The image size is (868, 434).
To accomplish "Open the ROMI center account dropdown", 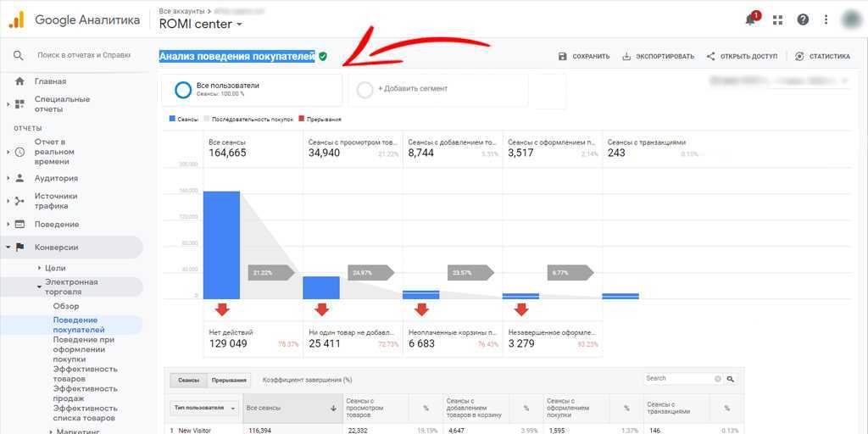I will (x=201, y=25).
